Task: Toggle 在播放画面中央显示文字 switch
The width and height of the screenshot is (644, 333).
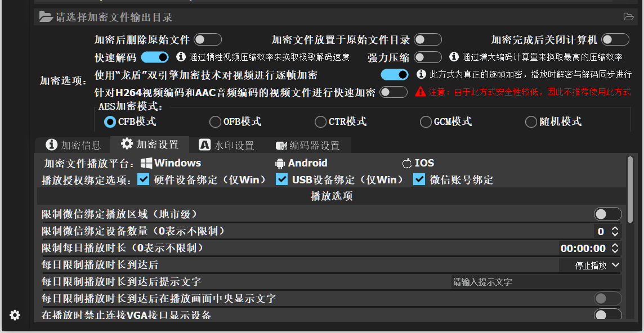Action: [x=608, y=299]
